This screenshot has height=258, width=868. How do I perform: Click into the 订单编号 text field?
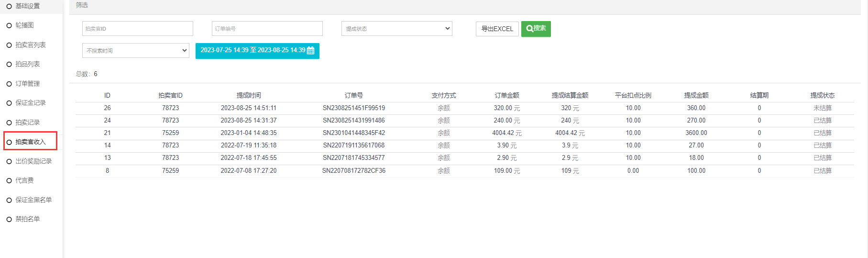[x=267, y=29]
